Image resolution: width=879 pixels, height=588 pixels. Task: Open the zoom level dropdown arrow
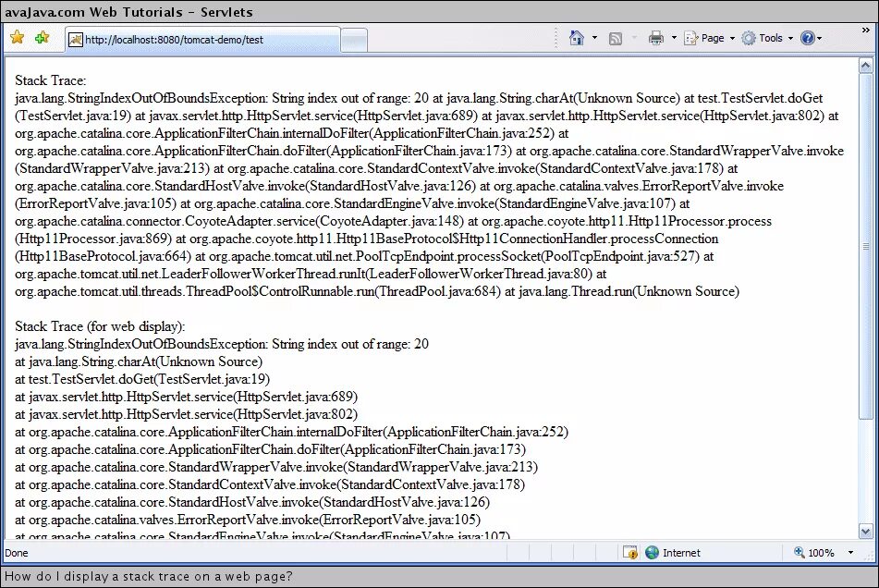tap(850, 553)
